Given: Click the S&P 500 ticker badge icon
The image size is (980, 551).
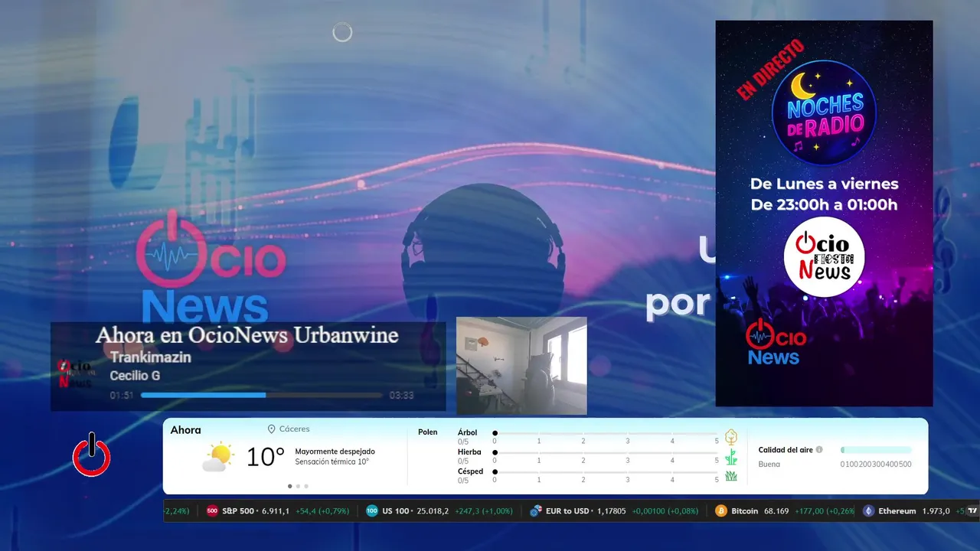Looking at the screenshot, I should coord(212,511).
